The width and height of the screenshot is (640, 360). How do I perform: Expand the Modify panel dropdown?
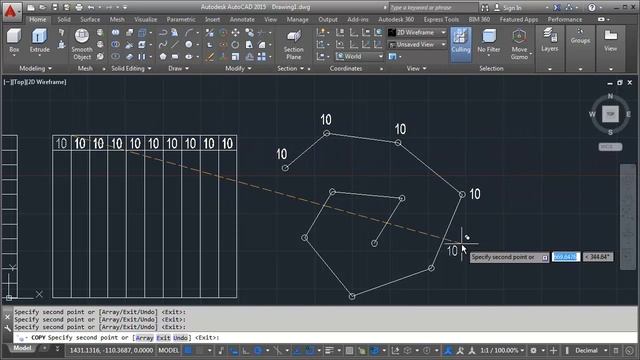(238, 68)
